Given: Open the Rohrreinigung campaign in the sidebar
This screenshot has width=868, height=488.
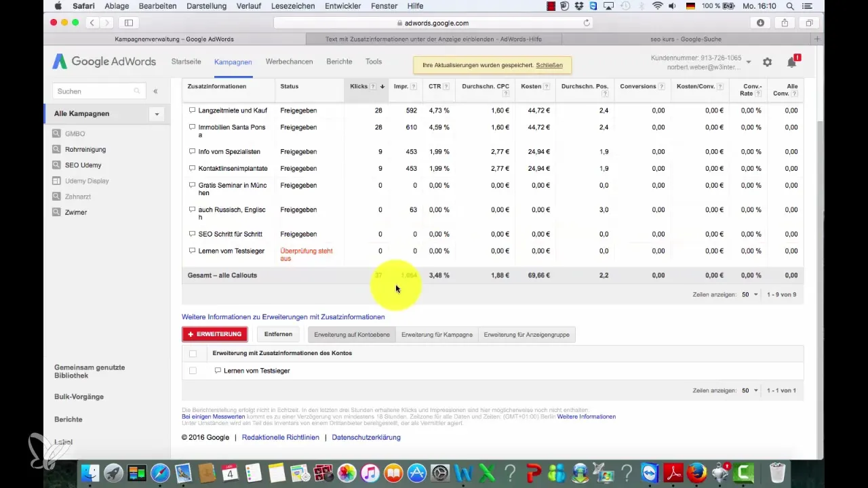Looking at the screenshot, I should click(x=85, y=149).
